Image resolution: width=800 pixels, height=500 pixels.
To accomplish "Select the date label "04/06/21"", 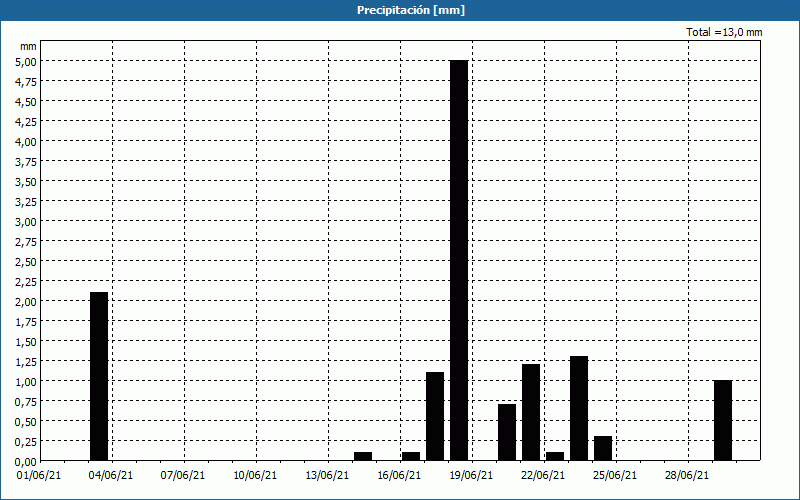I will coord(111,475).
